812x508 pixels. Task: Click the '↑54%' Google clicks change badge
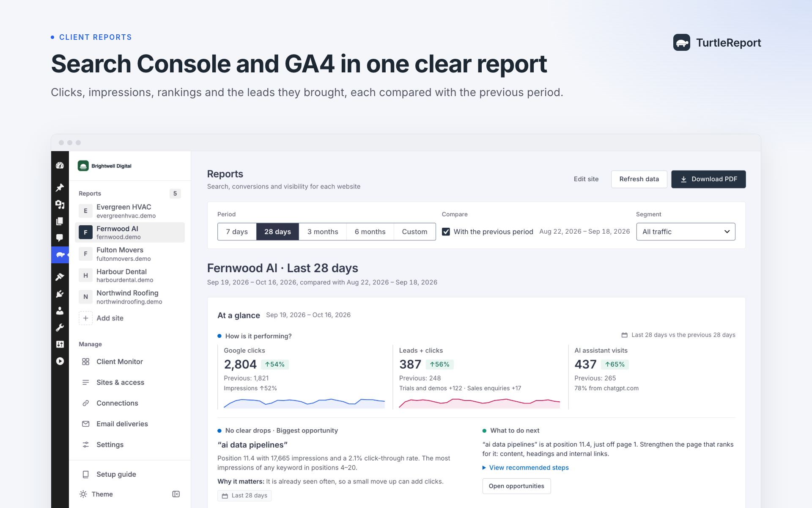click(x=275, y=364)
